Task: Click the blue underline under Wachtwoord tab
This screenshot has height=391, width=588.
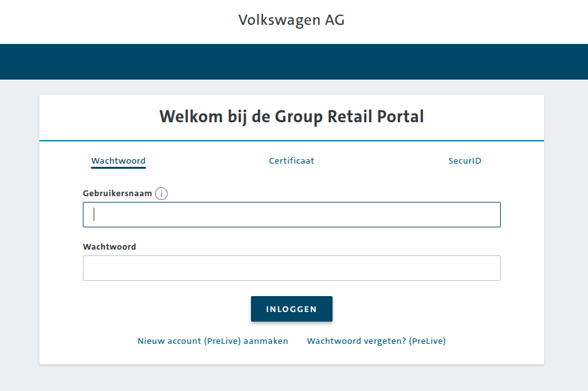Action: click(x=118, y=167)
